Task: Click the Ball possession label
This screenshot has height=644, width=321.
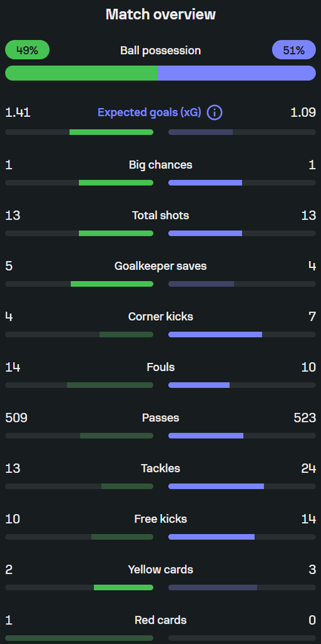Action: click(x=160, y=50)
